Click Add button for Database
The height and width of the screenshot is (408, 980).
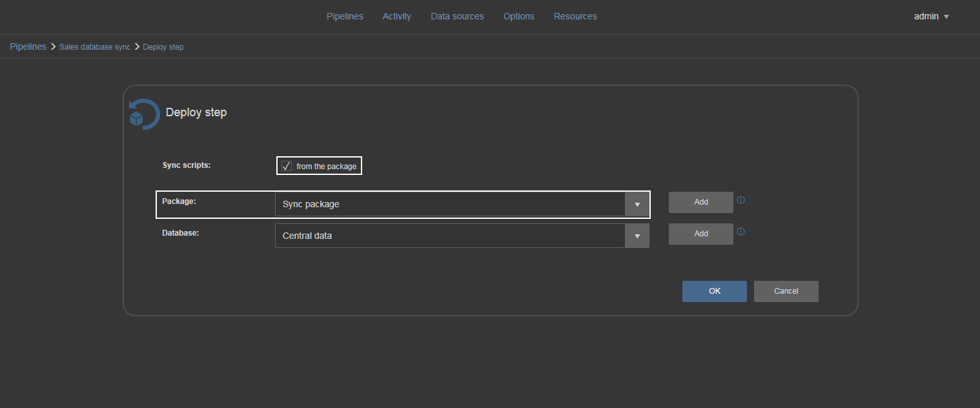pyautogui.click(x=701, y=234)
